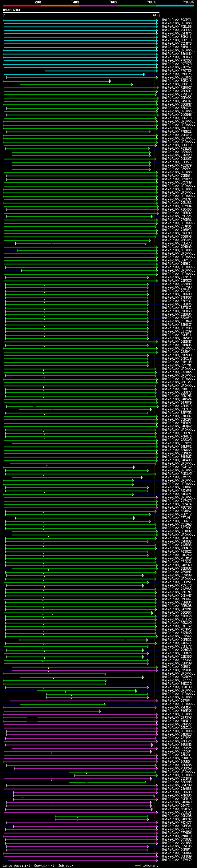Screen dimensions: 197x868
Task: Click the UniRef100_C9J1G0 label
Action: 177,467
